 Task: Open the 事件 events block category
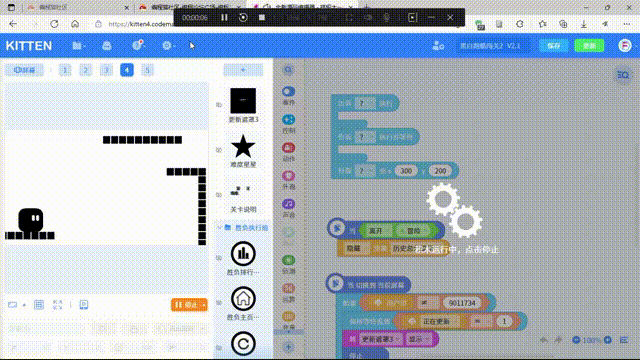pyautogui.click(x=289, y=96)
